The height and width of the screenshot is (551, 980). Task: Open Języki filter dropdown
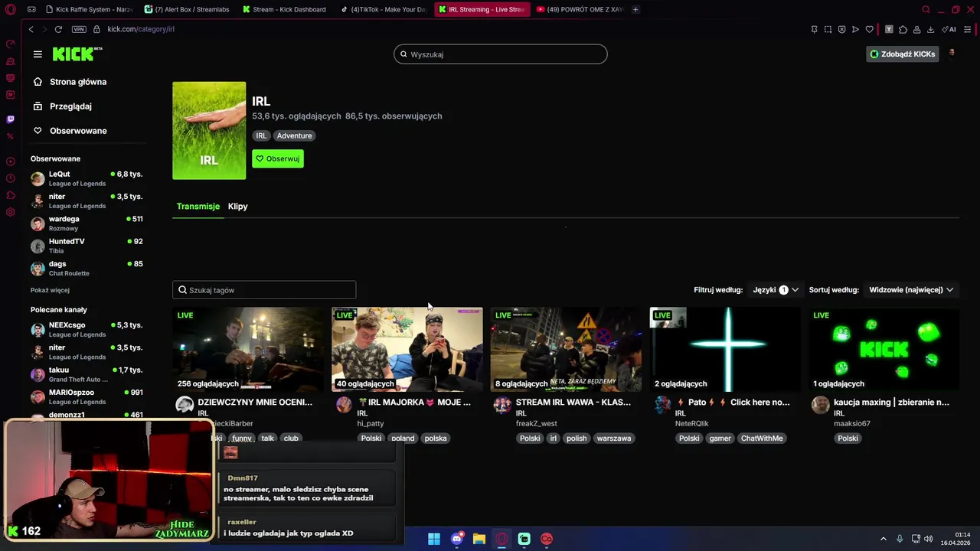click(x=776, y=290)
